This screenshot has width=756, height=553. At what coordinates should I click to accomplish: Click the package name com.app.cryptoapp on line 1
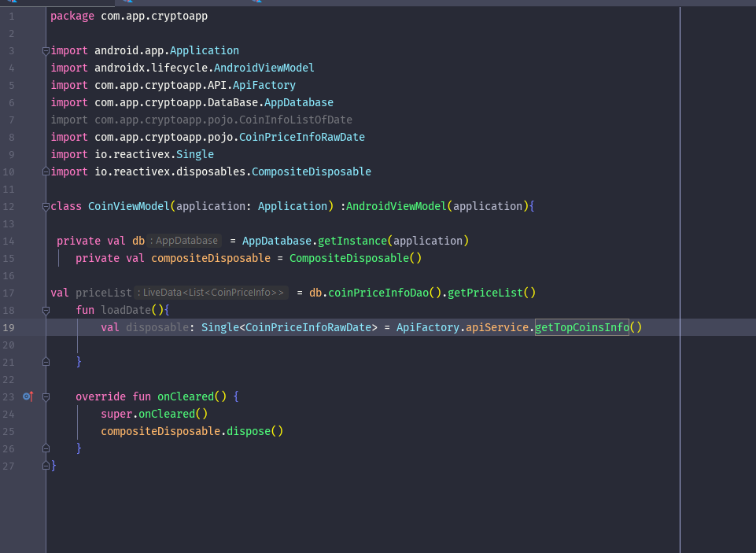(x=154, y=16)
